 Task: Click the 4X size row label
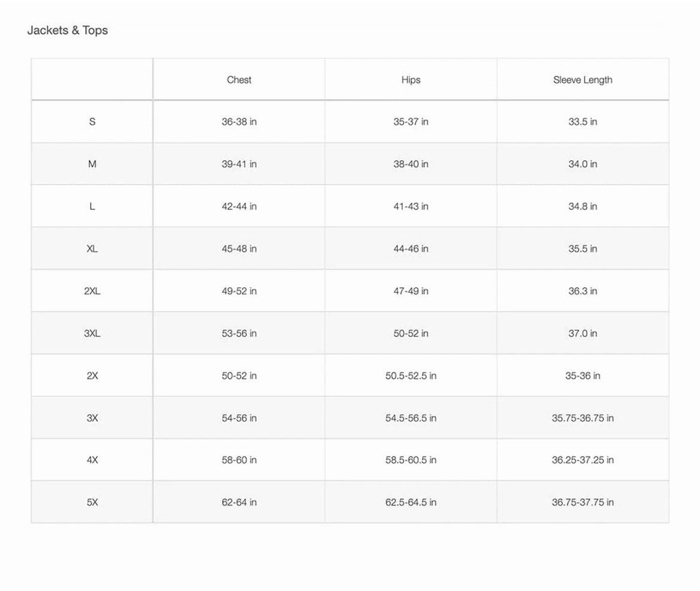pos(92,460)
